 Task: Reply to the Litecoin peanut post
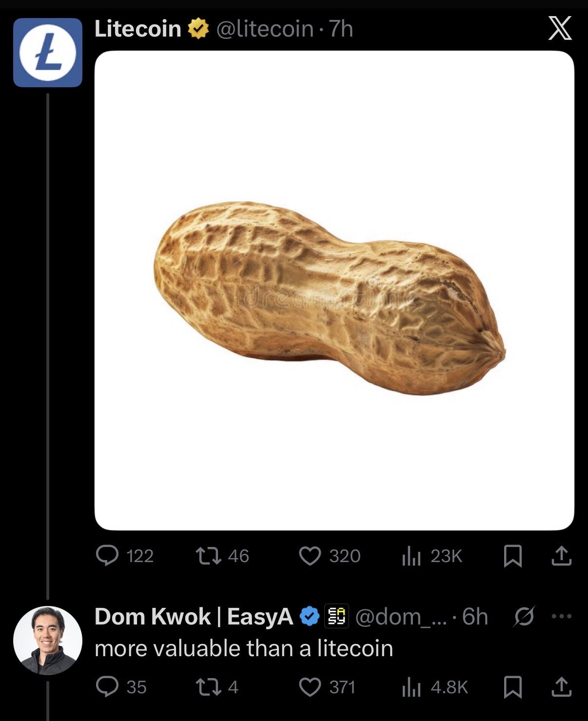[x=107, y=556]
